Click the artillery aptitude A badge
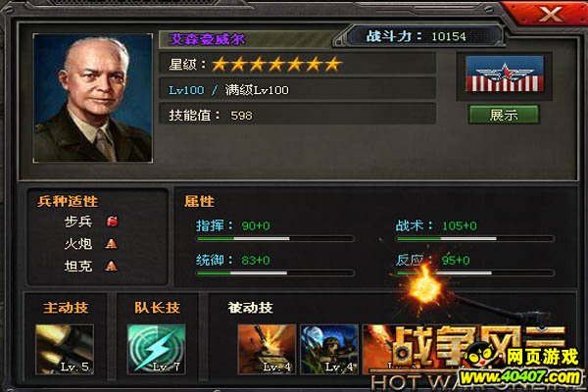Image resolution: width=588 pixels, height=392 pixels. point(111,244)
